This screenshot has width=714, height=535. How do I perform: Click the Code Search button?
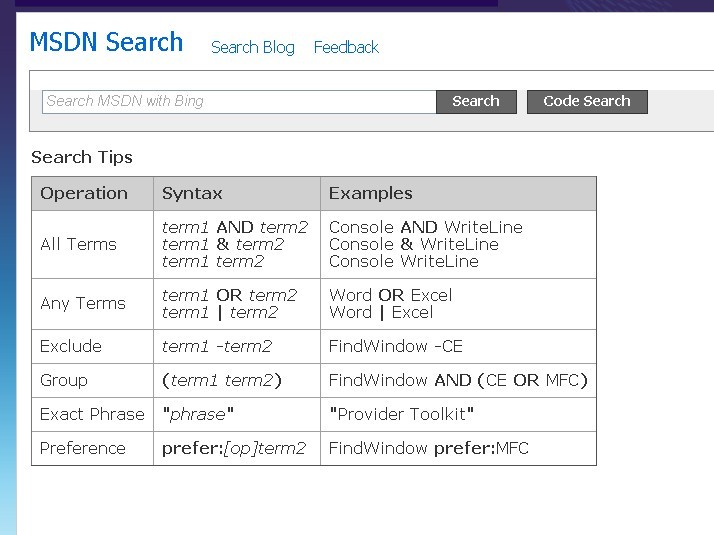click(587, 102)
